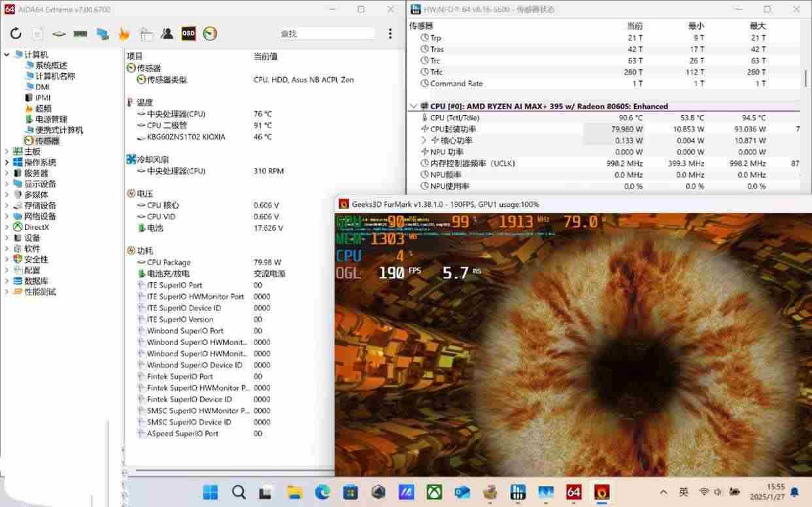Image resolution: width=812 pixels, height=507 pixels.
Task: Expand the 核心功率 row in HWiNFO
Action: (424, 140)
